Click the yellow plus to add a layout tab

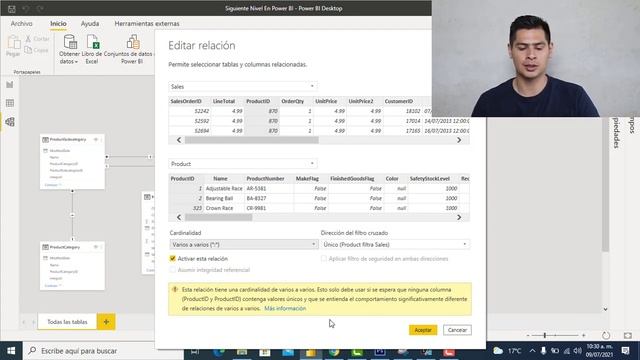[106, 322]
